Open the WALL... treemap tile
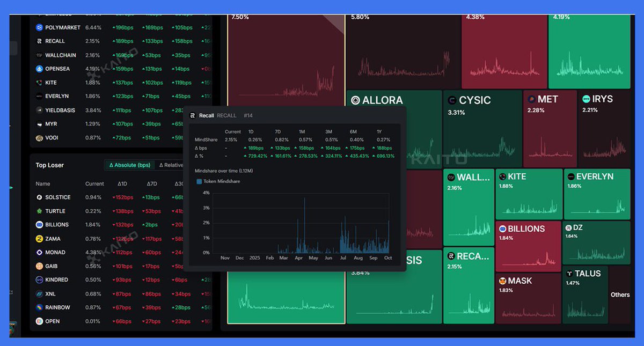Image resolution: width=644 pixels, height=346 pixels. point(469,208)
